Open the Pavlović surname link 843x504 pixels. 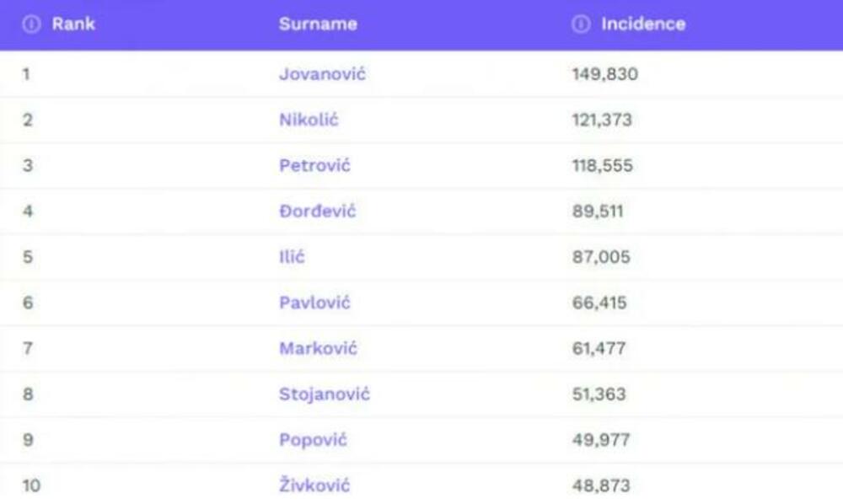314,303
